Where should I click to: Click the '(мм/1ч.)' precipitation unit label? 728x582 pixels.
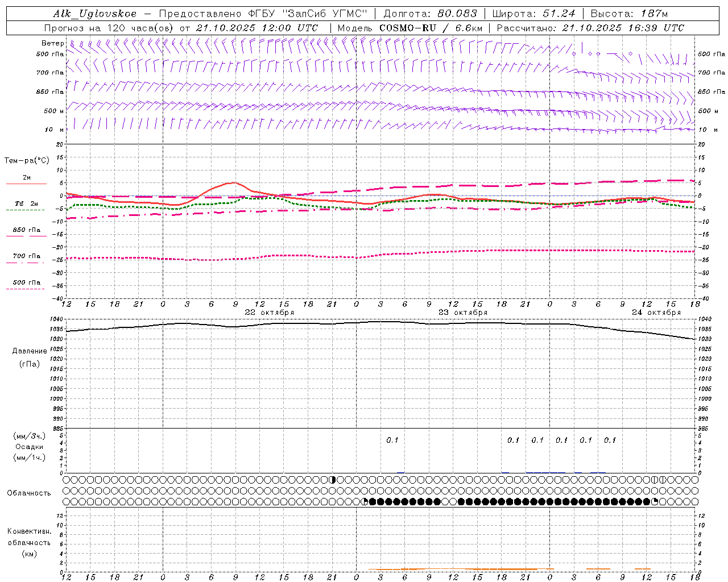click(x=30, y=458)
